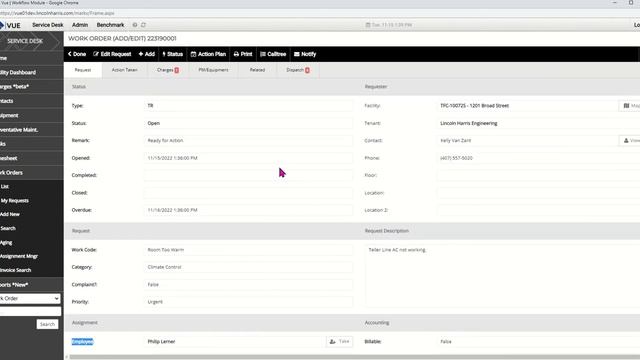The image size is (640, 360).
Task: Click the sidebar search text box
Action: click(x=30, y=311)
